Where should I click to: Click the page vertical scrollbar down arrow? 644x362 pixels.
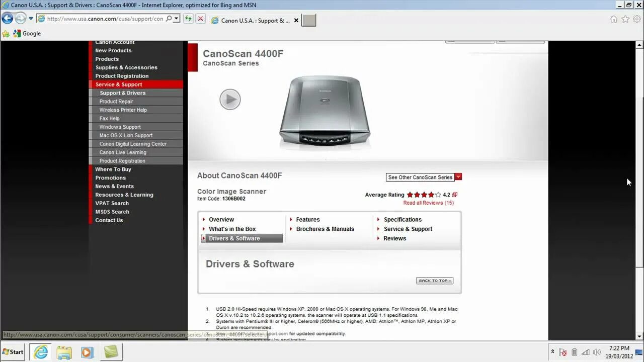click(638, 336)
